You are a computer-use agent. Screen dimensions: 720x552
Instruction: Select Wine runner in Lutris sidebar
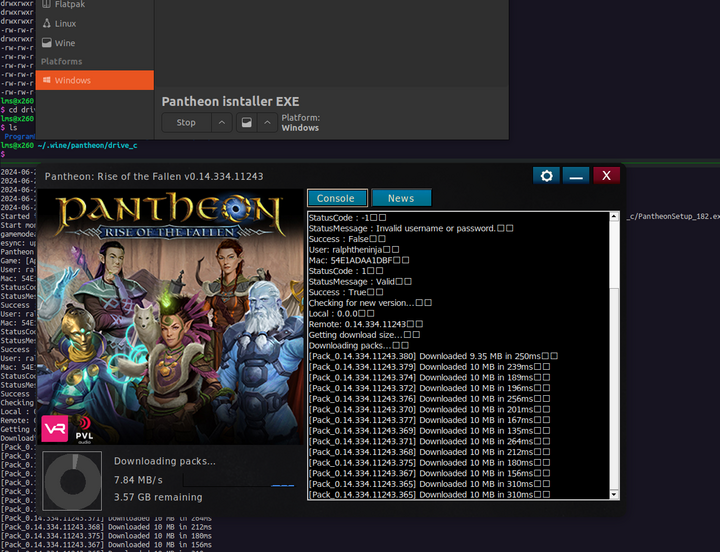tap(95, 43)
